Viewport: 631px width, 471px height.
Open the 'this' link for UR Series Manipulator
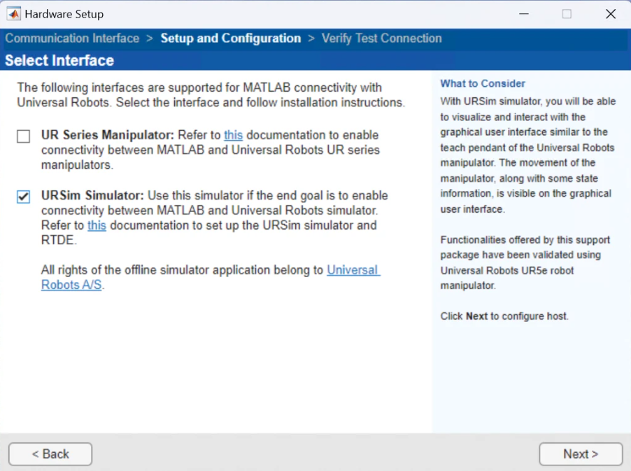coord(233,135)
